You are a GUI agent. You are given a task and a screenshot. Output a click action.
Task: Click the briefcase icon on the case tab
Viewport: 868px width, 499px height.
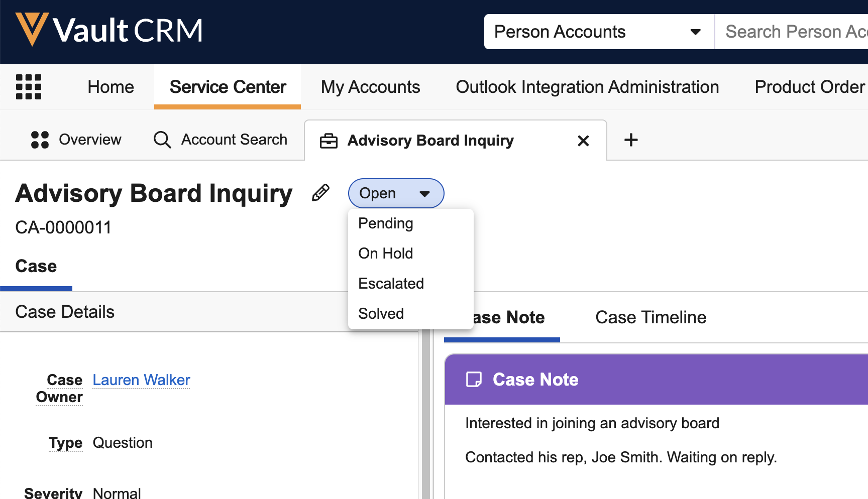(329, 141)
